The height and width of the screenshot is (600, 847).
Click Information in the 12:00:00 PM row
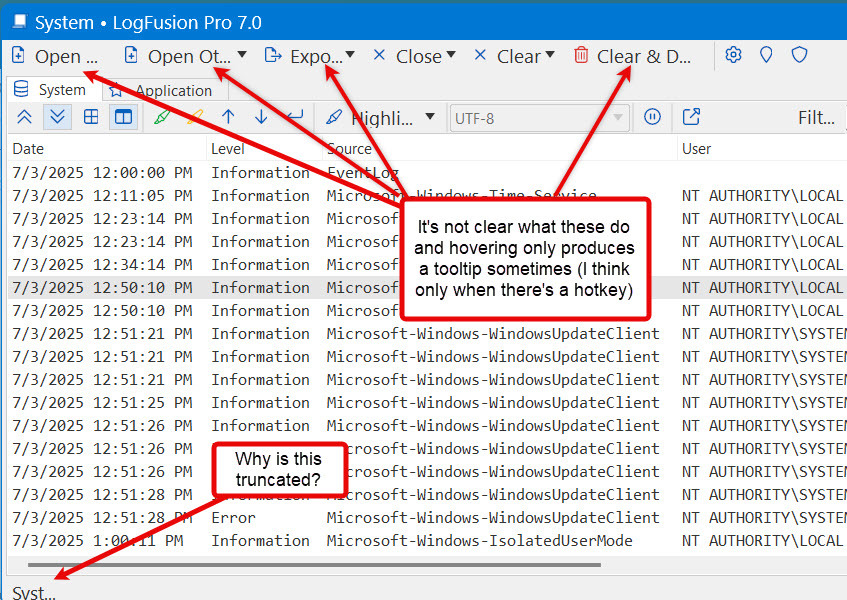[260, 172]
